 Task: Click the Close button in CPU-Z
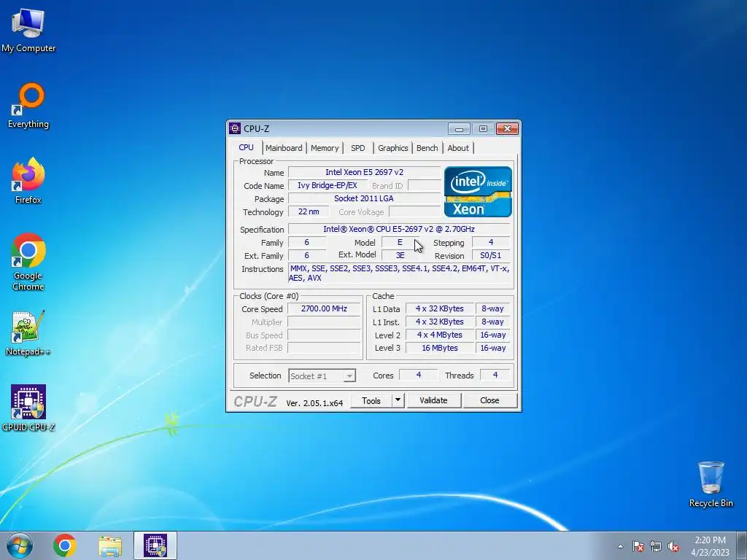[489, 400]
